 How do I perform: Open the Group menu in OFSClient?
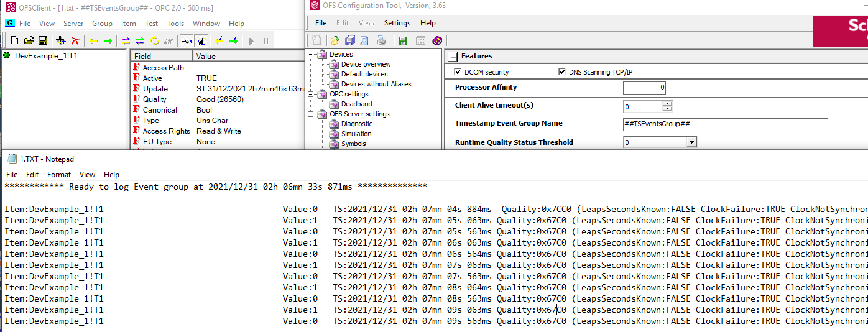pos(102,24)
